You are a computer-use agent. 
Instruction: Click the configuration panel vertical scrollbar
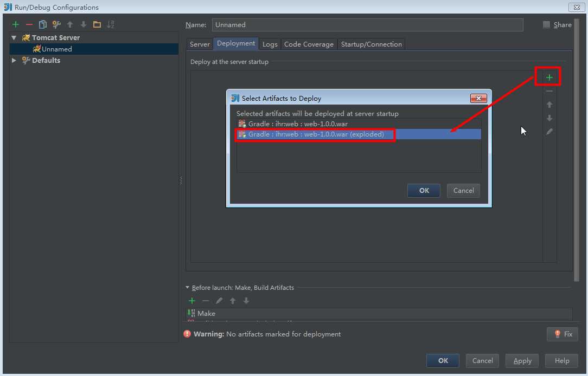577,150
